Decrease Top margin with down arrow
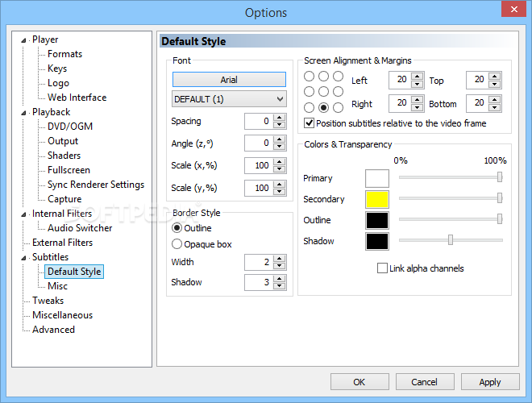Viewport: 532px width, 403px height. [x=495, y=84]
